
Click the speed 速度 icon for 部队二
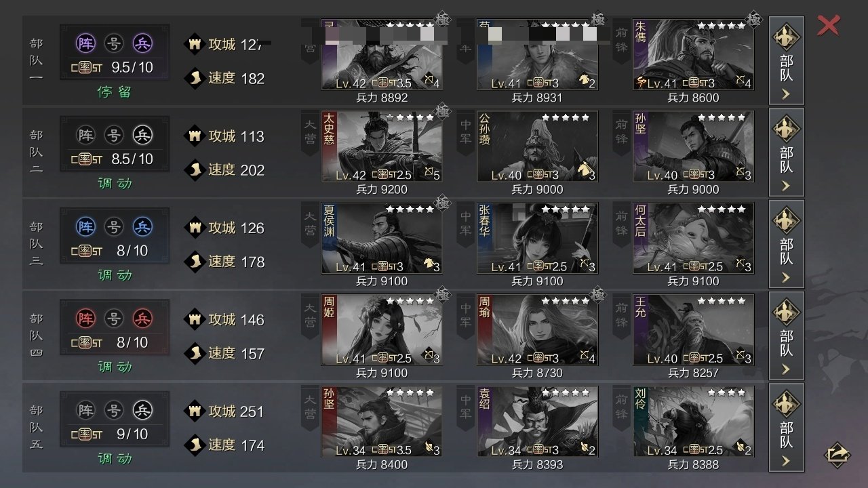pos(195,169)
